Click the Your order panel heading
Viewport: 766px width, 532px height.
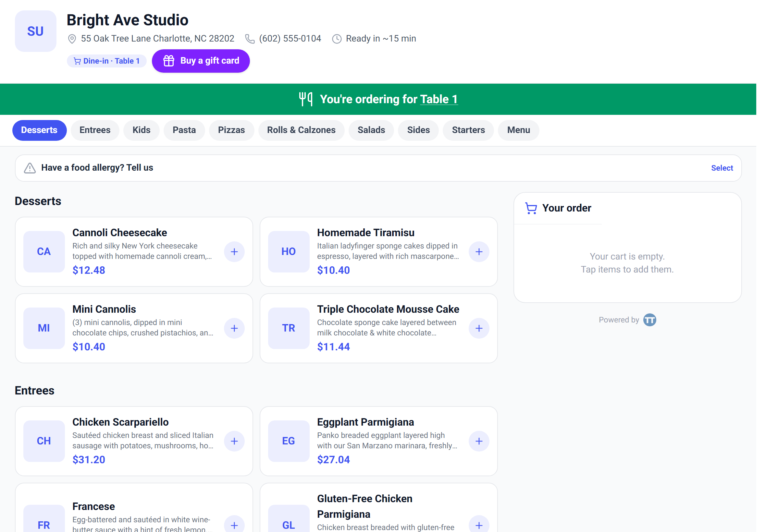click(x=567, y=208)
